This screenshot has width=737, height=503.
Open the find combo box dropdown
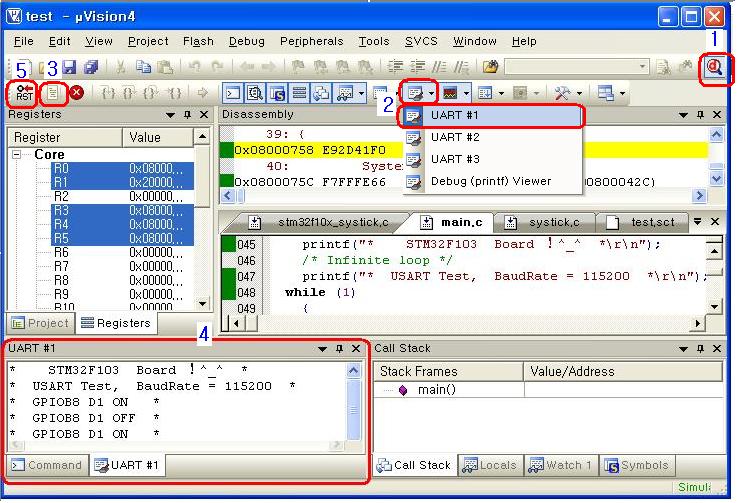coord(642,67)
